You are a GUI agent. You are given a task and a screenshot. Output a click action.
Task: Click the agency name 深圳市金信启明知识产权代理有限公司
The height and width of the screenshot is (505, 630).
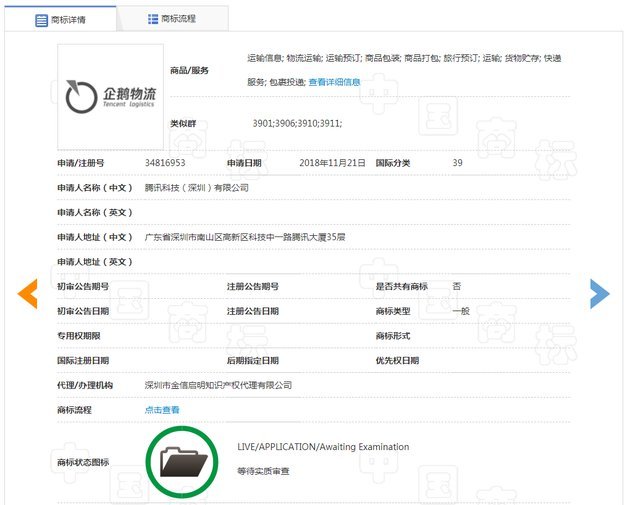point(218,385)
